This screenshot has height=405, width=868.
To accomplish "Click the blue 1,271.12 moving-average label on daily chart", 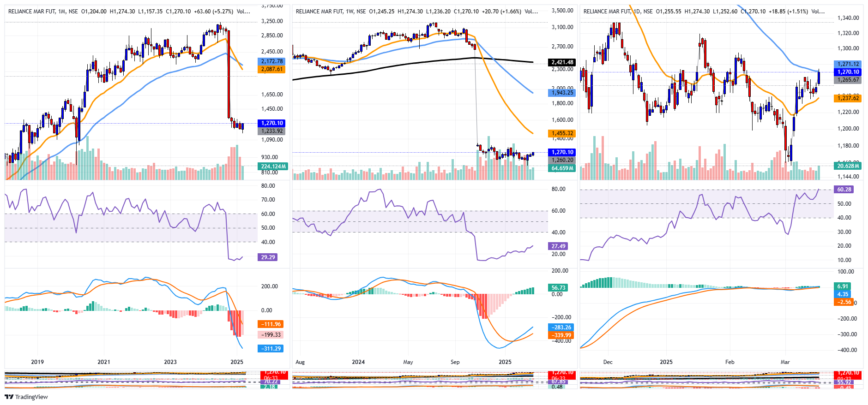I will click(x=848, y=64).
